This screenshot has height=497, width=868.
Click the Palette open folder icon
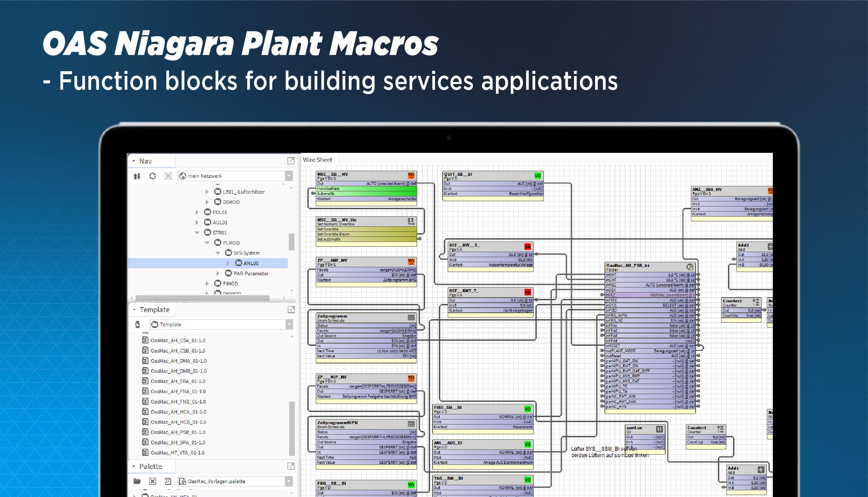coord(137,481)
